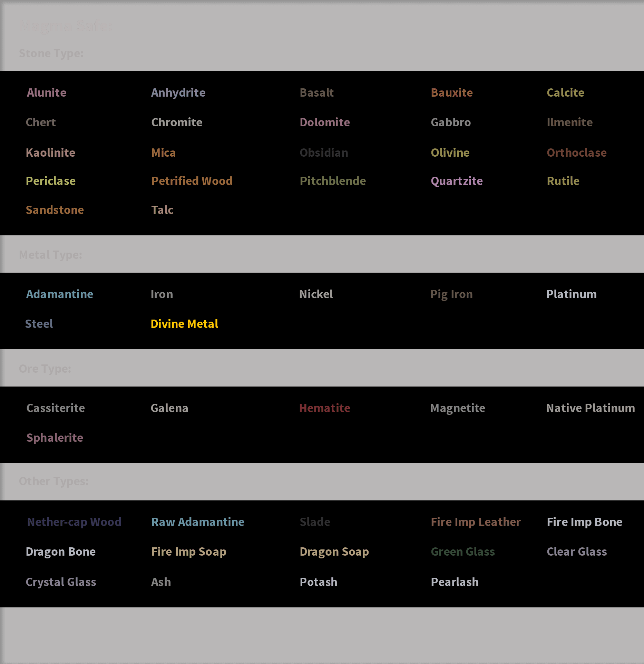
Task: Click the Potash link
Action: [x=318, y=582]
